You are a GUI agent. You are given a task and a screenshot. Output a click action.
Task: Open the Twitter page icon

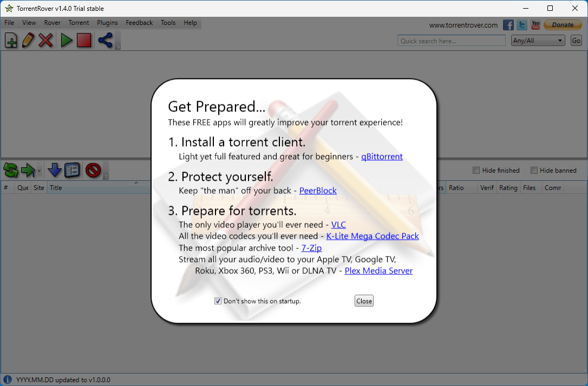pos(521,25)
